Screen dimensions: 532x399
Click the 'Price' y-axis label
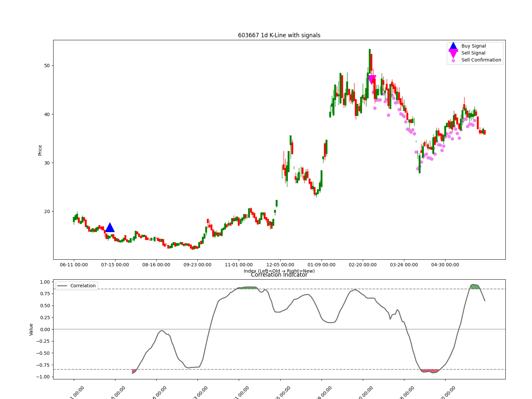(40, 150)
